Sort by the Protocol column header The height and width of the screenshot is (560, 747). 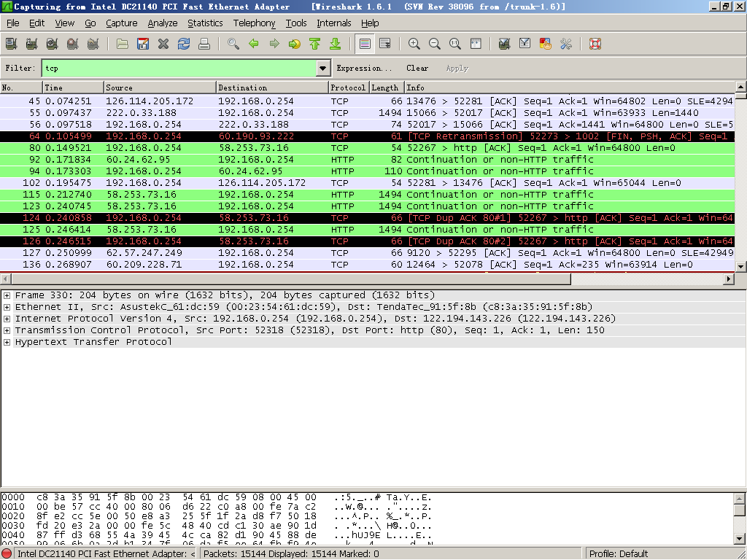coord(348,87)
